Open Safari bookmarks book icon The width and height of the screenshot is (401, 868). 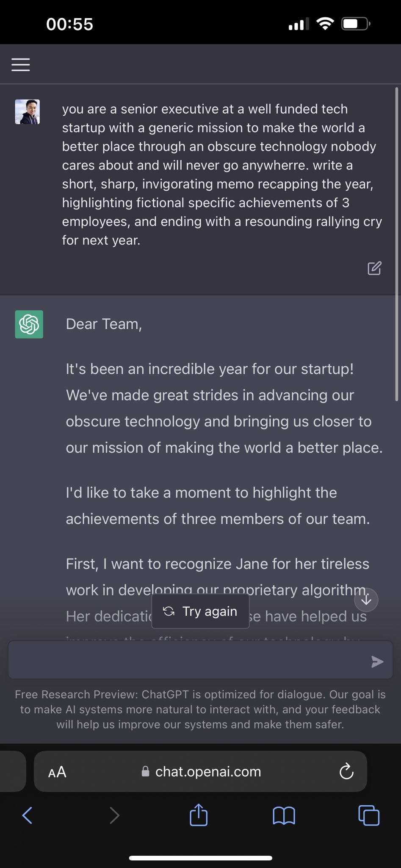284,815
